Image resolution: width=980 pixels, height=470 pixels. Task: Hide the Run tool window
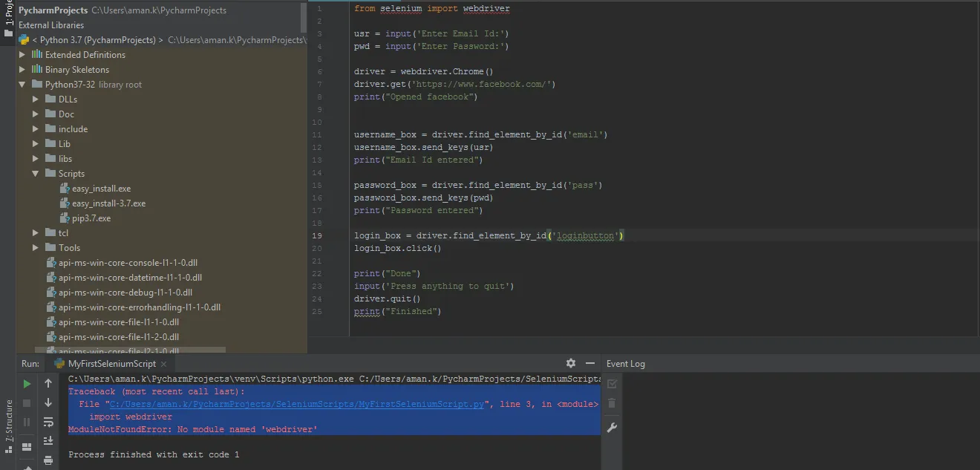[x=590, y=363]
